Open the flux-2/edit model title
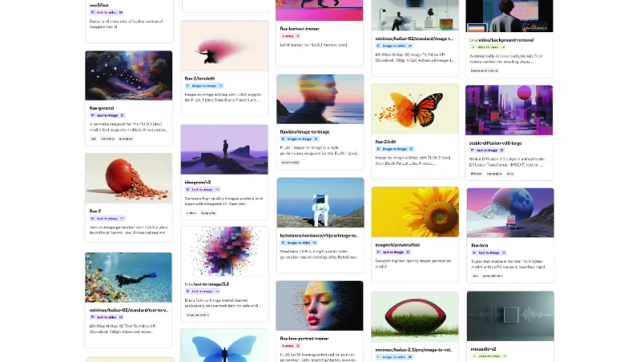The image size is (644, 362). click(x=386, y=142)
